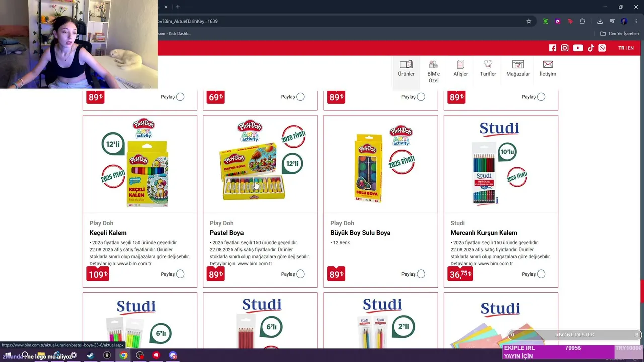Open Chrome downloads
The width and height of the screenshot is (644, 362).
pyautogui.click(x=600, y=21)
